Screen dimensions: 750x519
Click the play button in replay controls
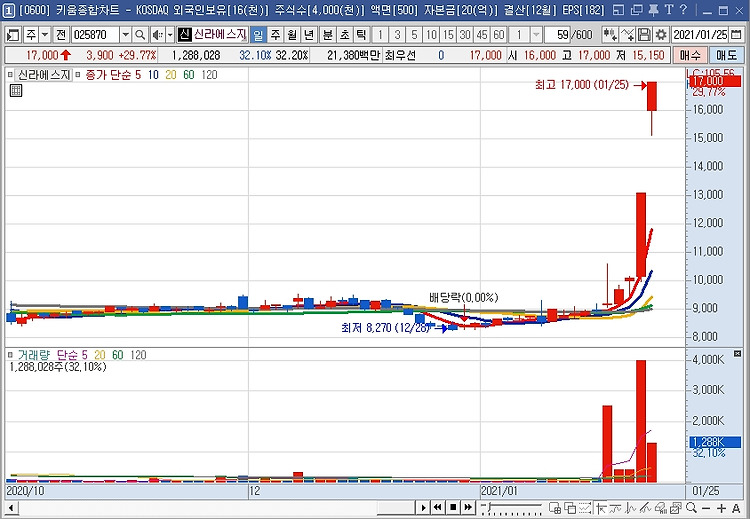[423, 508]
